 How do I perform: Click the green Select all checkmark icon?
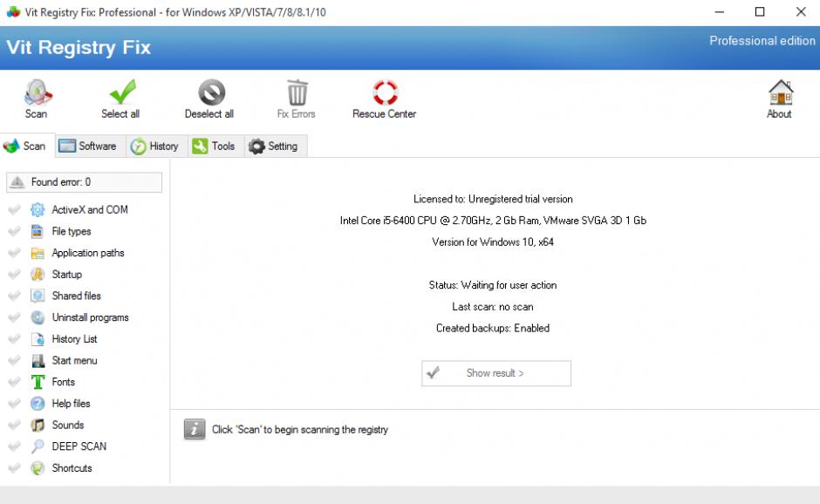tap(122, 92)
